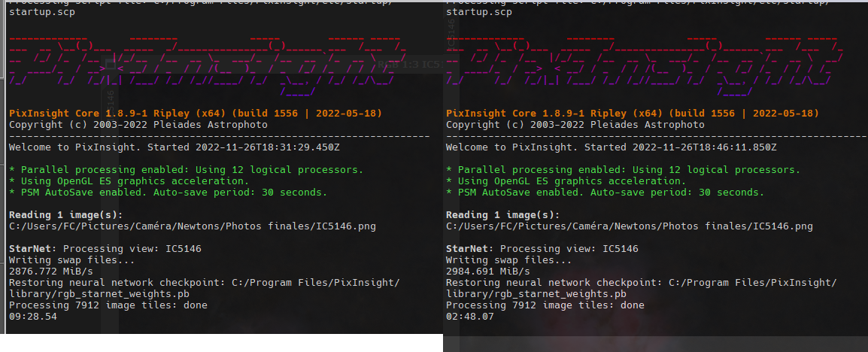Select the PixInsight Core version line in left console
Image resolution: width=868 pixels, height=352 pixels.
click(196, 114)
